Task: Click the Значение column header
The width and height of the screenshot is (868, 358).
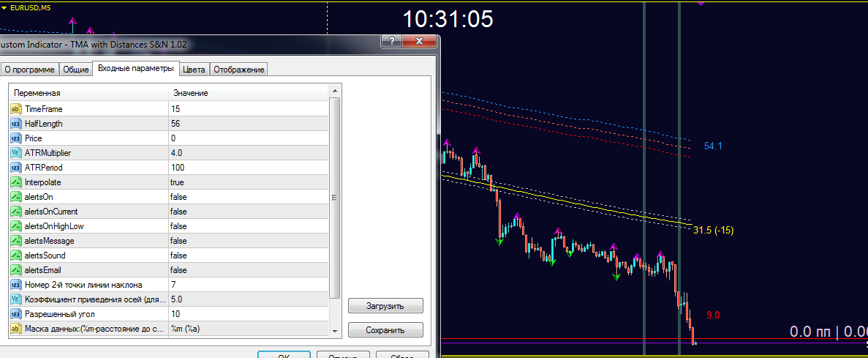Action: [x=249, y=93]
